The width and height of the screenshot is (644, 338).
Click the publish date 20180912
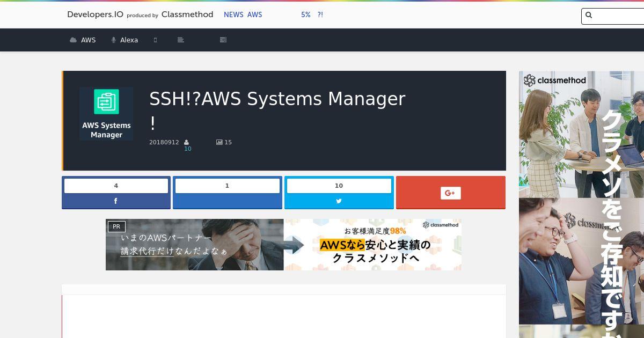pyautogui.click(x=164, y=142)
